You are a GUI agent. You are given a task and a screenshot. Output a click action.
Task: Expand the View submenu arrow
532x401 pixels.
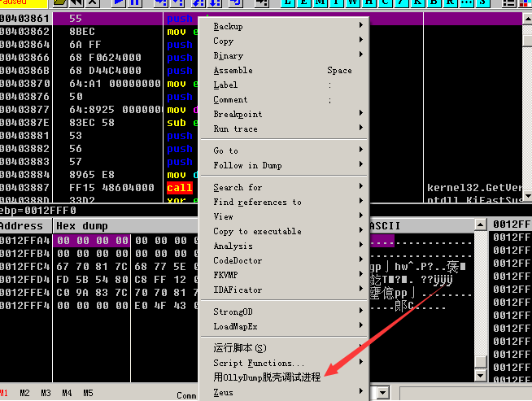point(361,215)
